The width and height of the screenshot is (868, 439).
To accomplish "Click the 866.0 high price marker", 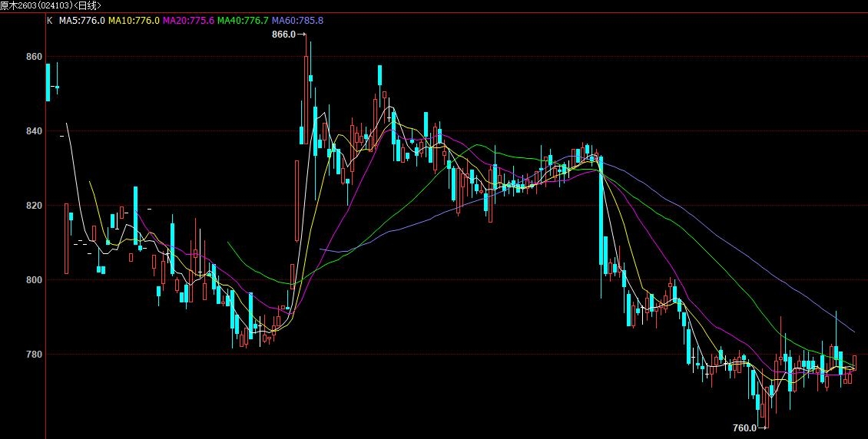I will click(x=283, y=35).
